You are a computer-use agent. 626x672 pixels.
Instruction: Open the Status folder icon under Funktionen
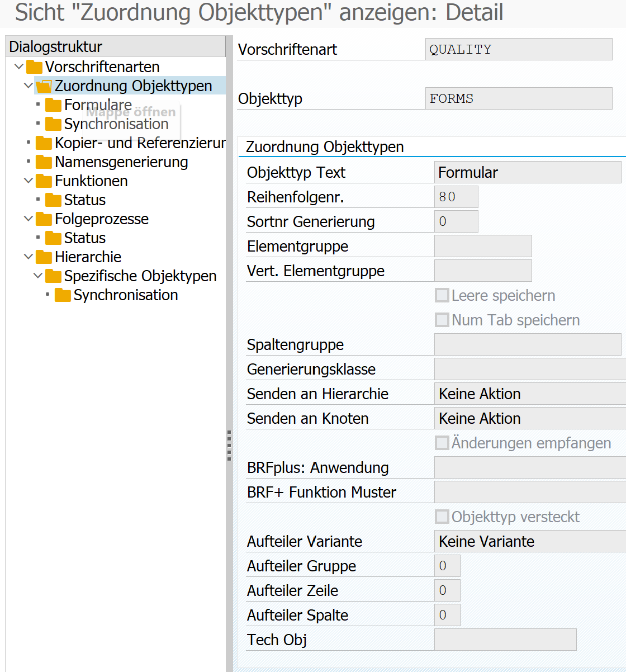[x=53, y=200]
